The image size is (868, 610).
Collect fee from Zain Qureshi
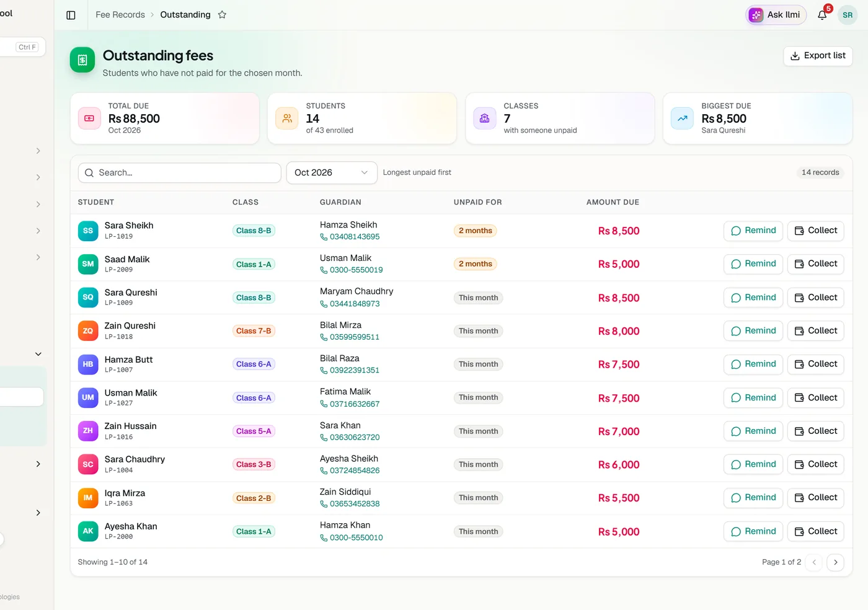816,331
